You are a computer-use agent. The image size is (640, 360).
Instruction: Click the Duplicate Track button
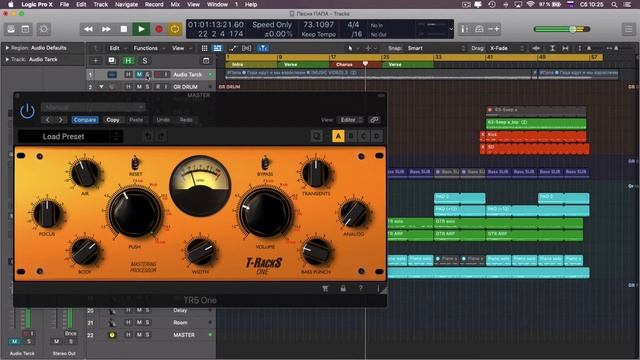112,61
